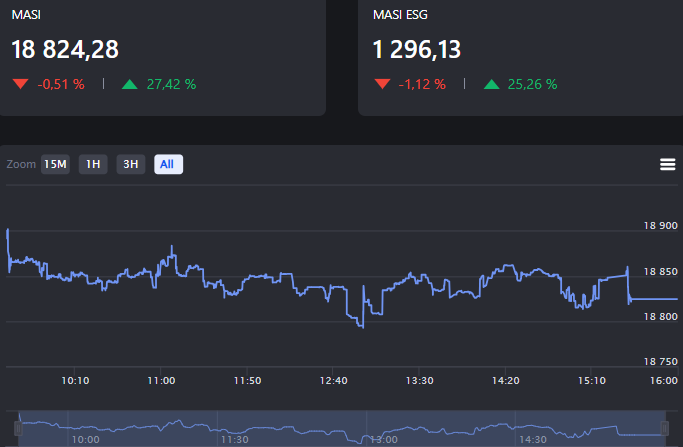The width and height of the screenshot is (683, 447).
Task: Click the 27,42 % yearly change
Action: tap(171, 84)
